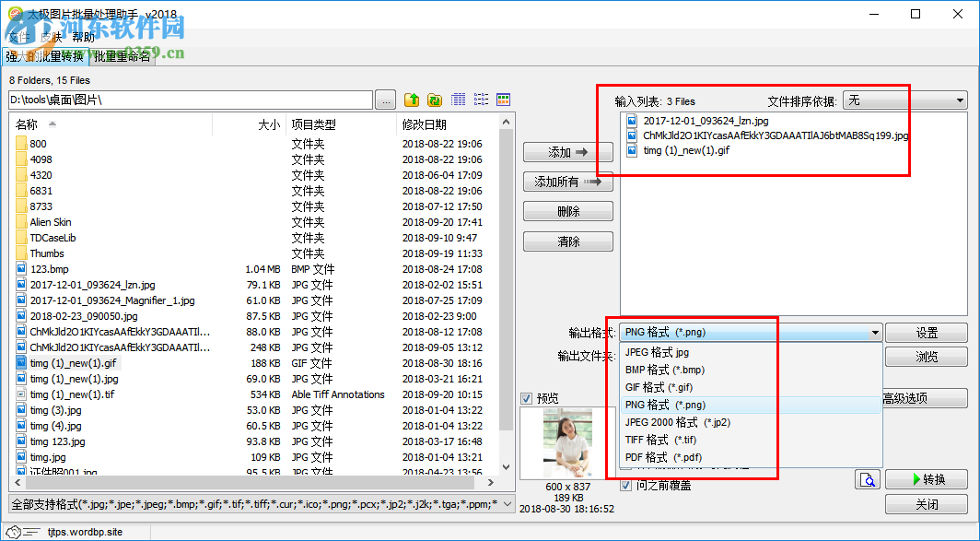Image resolution: width=980 pixels, height=541 pixels.
Task: Open the supported formats filter dropdown
Action: pyautogui.click(x=508, y=503)
